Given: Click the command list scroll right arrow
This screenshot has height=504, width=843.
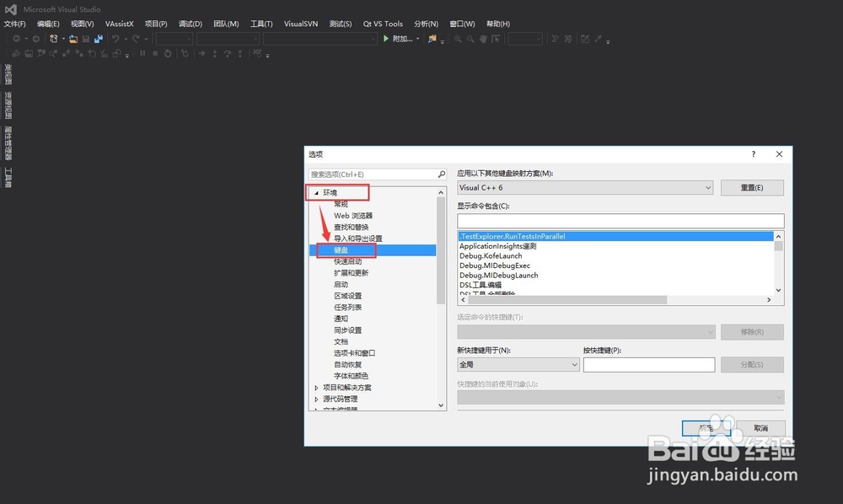Looking at the screenshot, I should (769, 300).
